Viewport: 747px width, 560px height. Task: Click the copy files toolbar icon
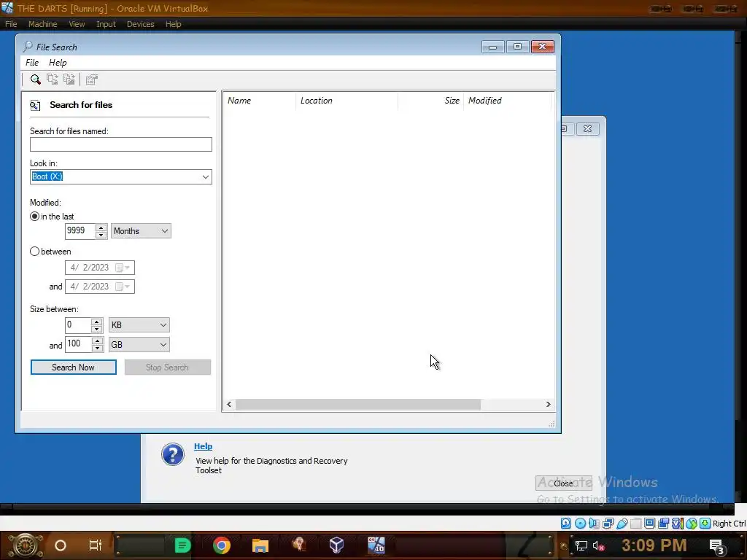(53, 79)
